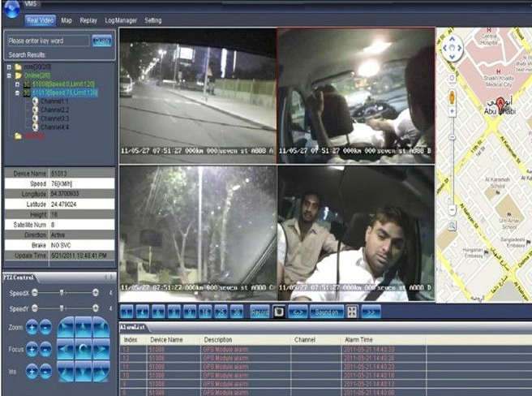Screen dimensions: 532x396
Task: Click the >> next page button
Action: [x=371, y=312]
